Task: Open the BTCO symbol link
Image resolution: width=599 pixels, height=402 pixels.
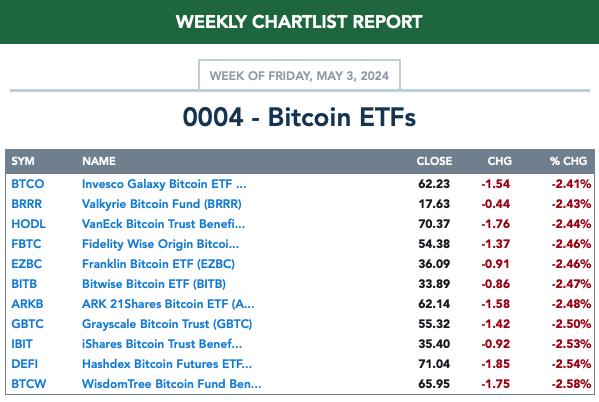Action: click(28, 184)
